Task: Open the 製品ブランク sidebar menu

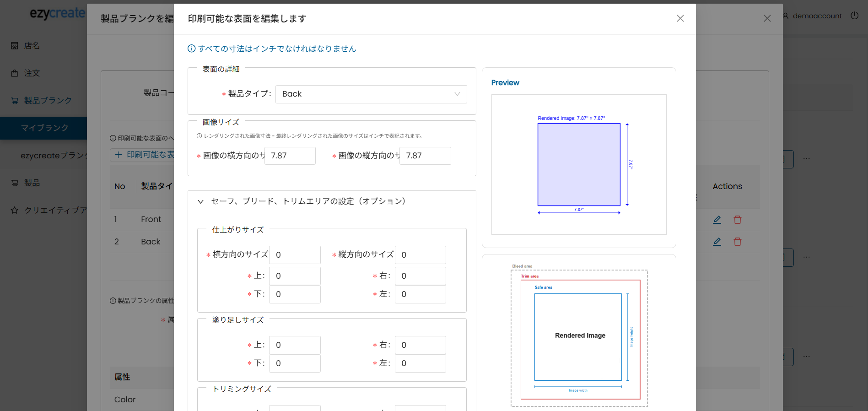Action: (x=48, y=101)
